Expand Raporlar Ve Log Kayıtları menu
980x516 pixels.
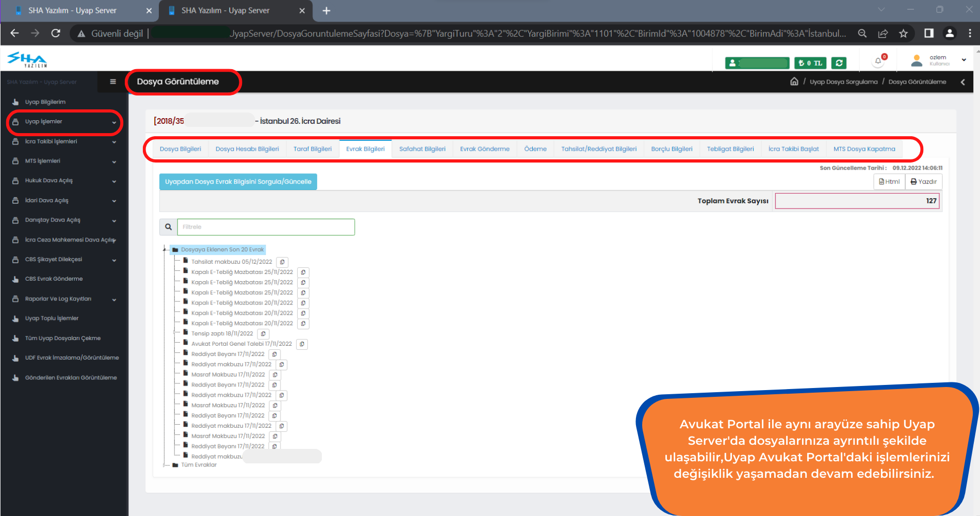pos(64,299)
